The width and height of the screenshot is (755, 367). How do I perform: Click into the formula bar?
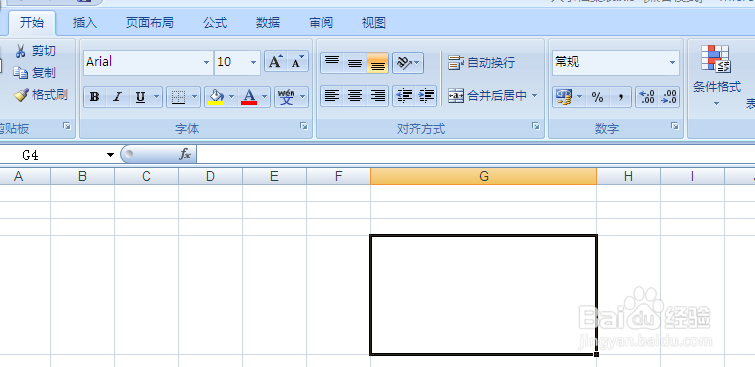click(x=476, y=155)
